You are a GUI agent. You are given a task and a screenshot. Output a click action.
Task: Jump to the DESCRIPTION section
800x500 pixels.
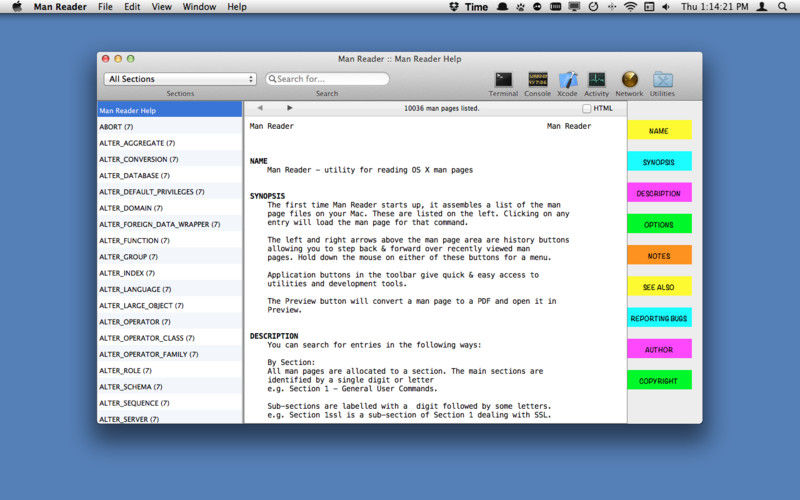pos(659,193)
